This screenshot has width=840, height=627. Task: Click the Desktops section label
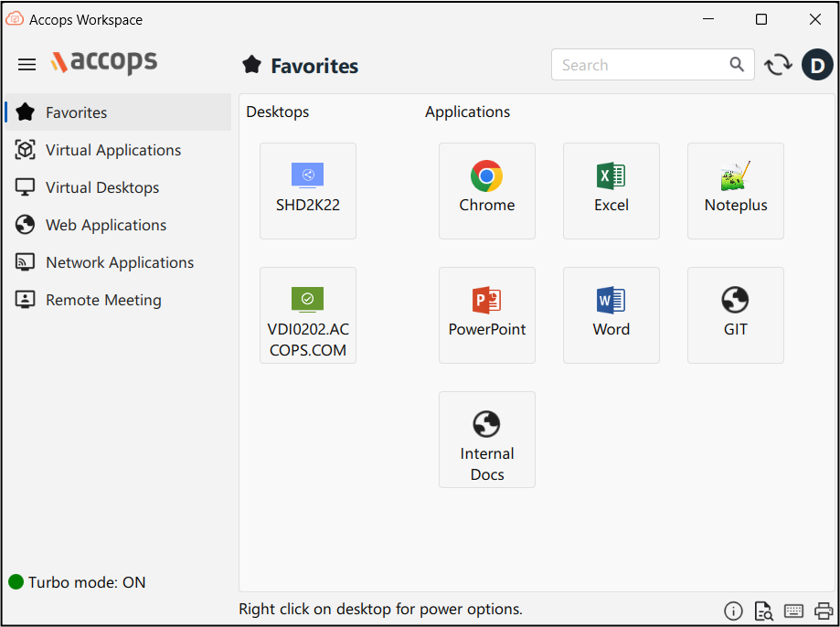tap(278, 112)
